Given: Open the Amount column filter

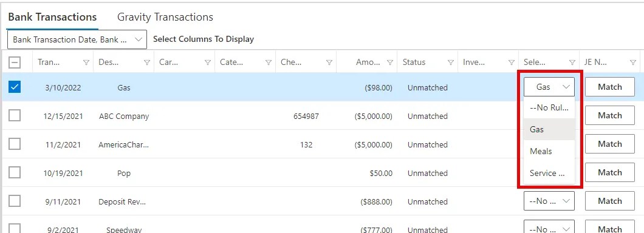Looking at the screenshot, I should 390,62.
